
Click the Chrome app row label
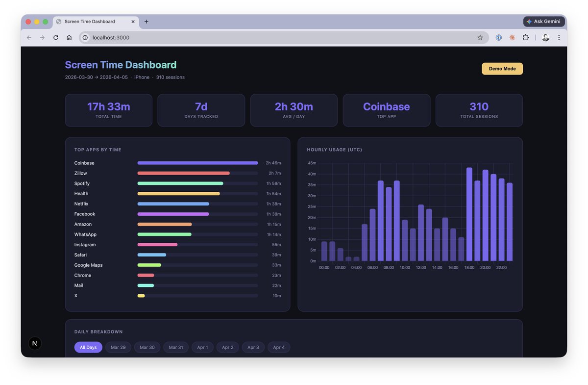(x=83, y=275)
